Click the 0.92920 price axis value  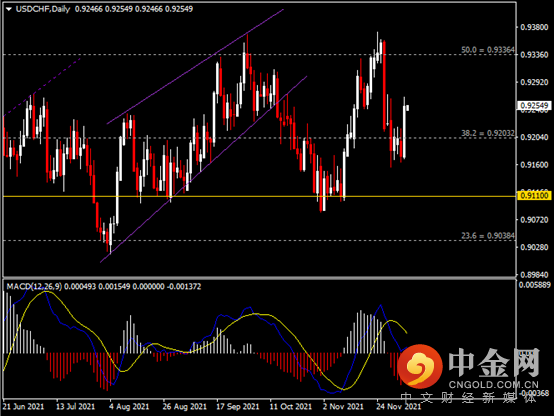click(x=534, y=82)
